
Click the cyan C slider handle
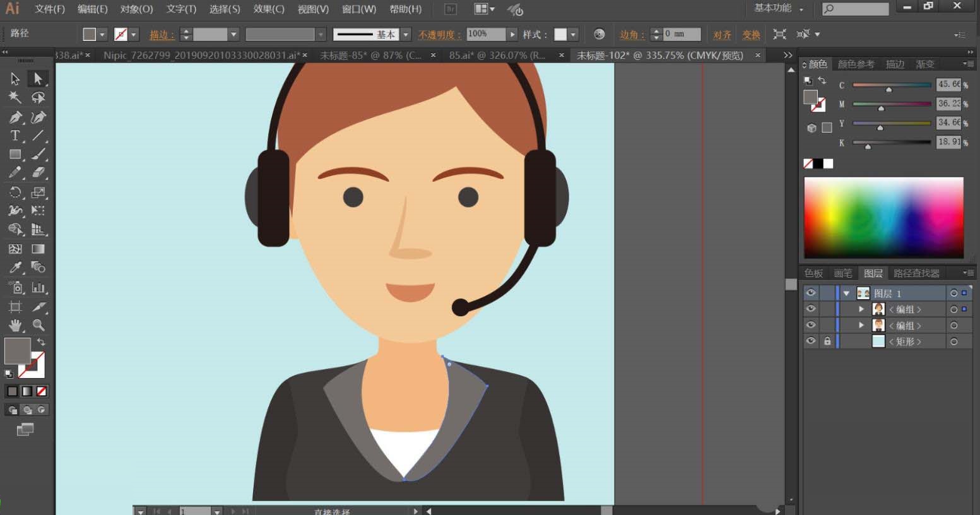[x=888, y=90]
